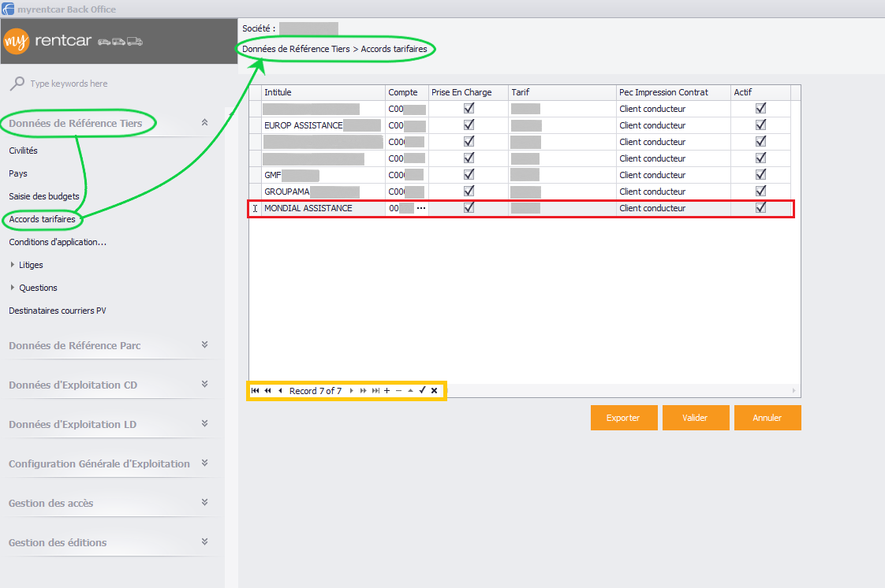Open Accords tarifaires entry
Viewport: 885px width, 588px height.
[43, 219]
